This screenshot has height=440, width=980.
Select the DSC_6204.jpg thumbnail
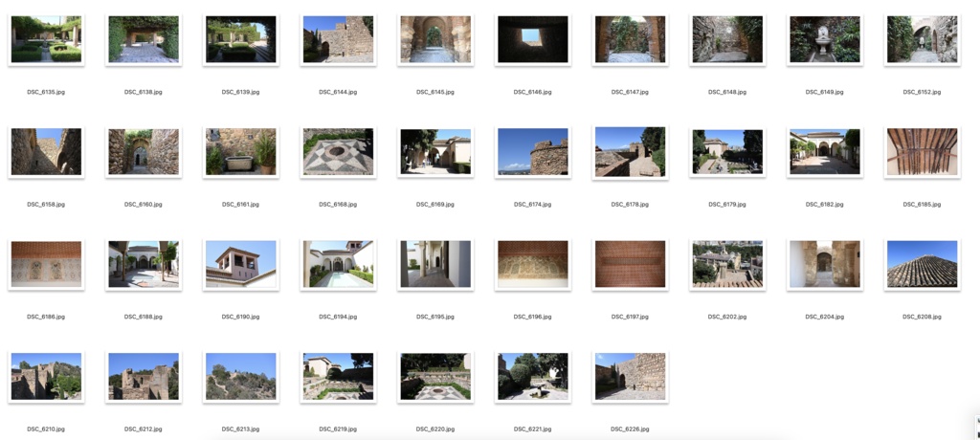pyautogui.click(x=824, y=264)
